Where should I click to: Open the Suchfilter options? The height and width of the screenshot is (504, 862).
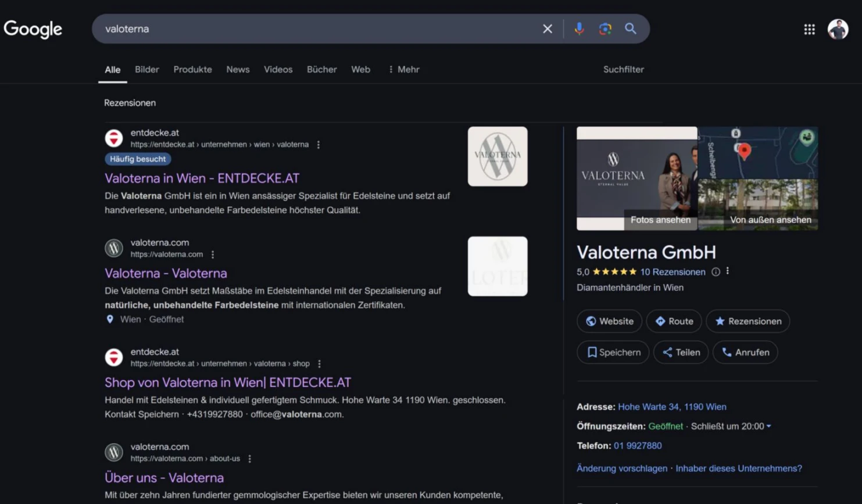pyautogui.click(x=623, y=69)
